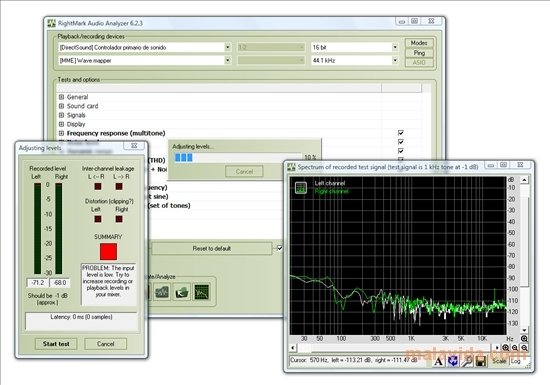
Task: Expand the Sound card tree node
Action: (x=61, y=106)
